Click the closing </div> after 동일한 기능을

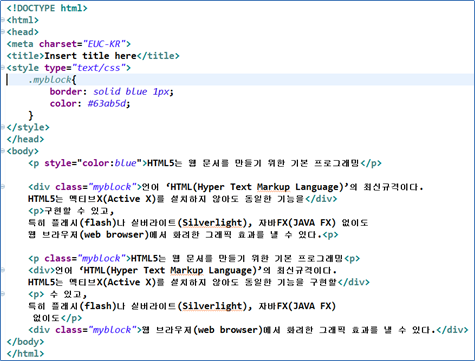click(321, 199)
